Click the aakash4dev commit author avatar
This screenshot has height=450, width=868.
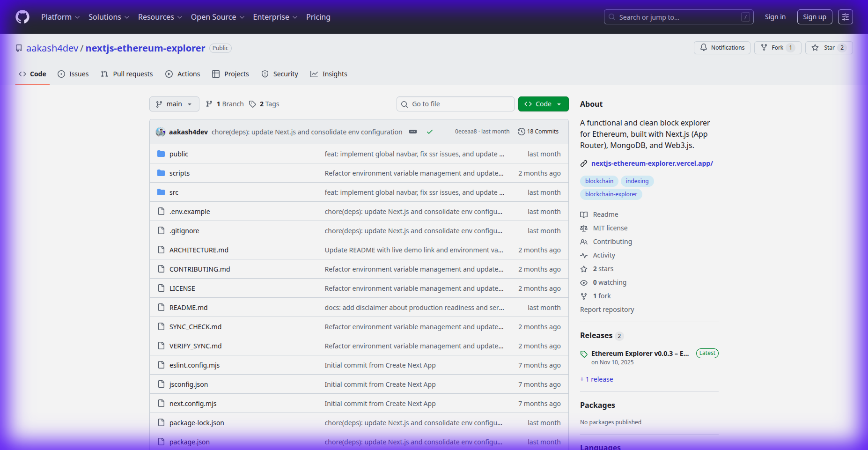click(x=160, y=132)
